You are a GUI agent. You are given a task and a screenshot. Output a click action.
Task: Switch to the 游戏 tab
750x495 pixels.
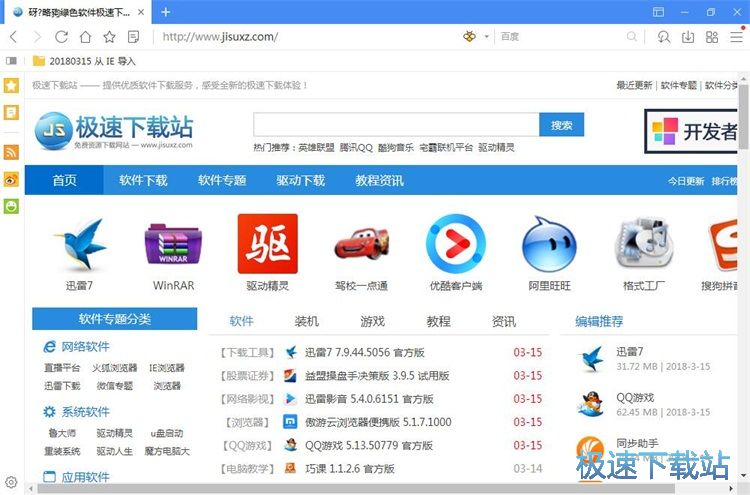click(373, 321)
